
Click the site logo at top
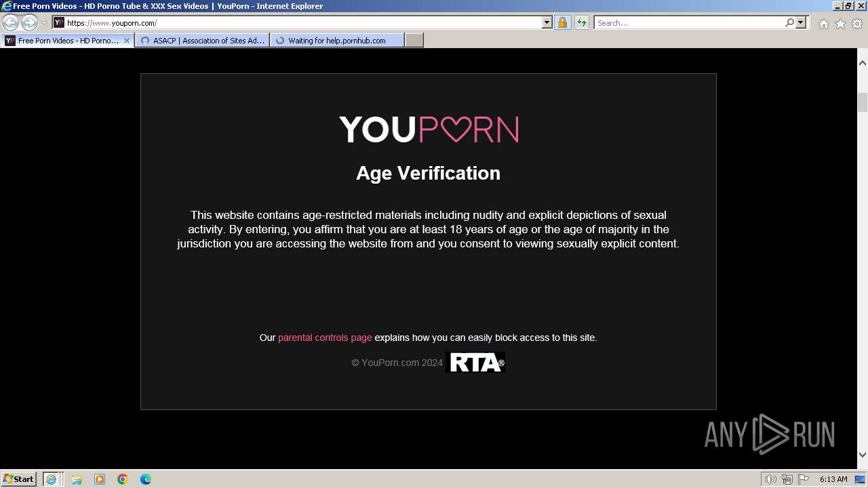point(429,129)
